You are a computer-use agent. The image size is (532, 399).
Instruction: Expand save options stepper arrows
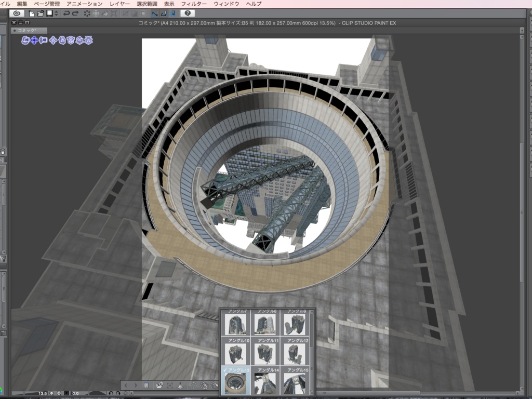click(56, 14)
